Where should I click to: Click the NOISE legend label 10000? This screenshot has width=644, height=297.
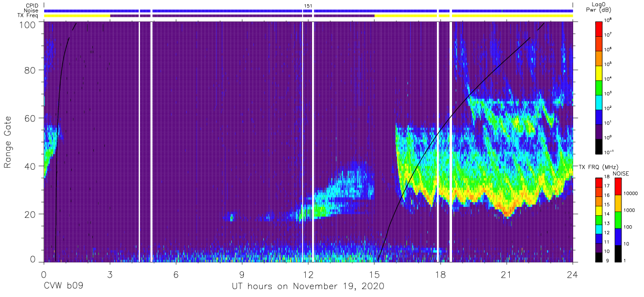tap(631, 193)
